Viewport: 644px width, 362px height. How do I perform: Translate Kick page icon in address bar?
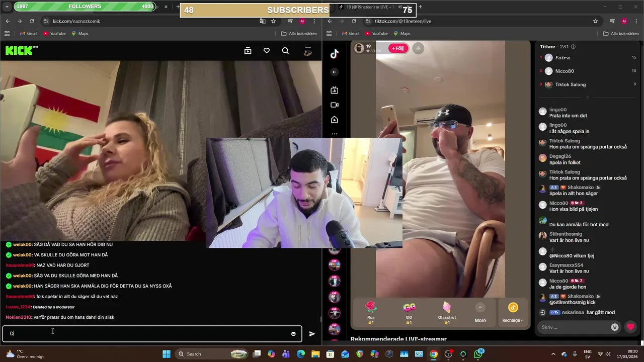(x=262, y=21)
